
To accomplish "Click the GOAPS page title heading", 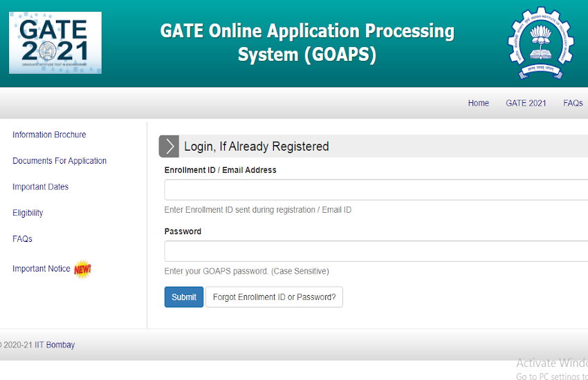I will 307,42.
